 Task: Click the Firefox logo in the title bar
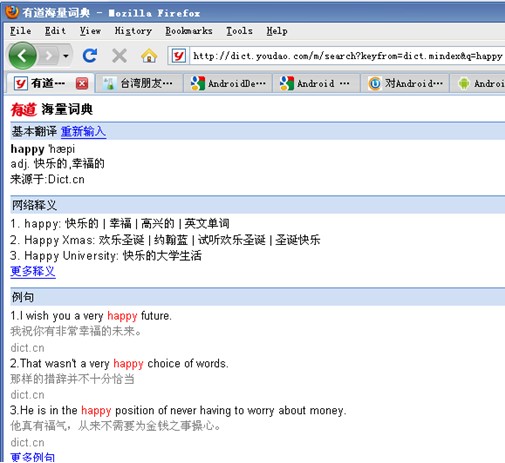(x=12, y=12)
